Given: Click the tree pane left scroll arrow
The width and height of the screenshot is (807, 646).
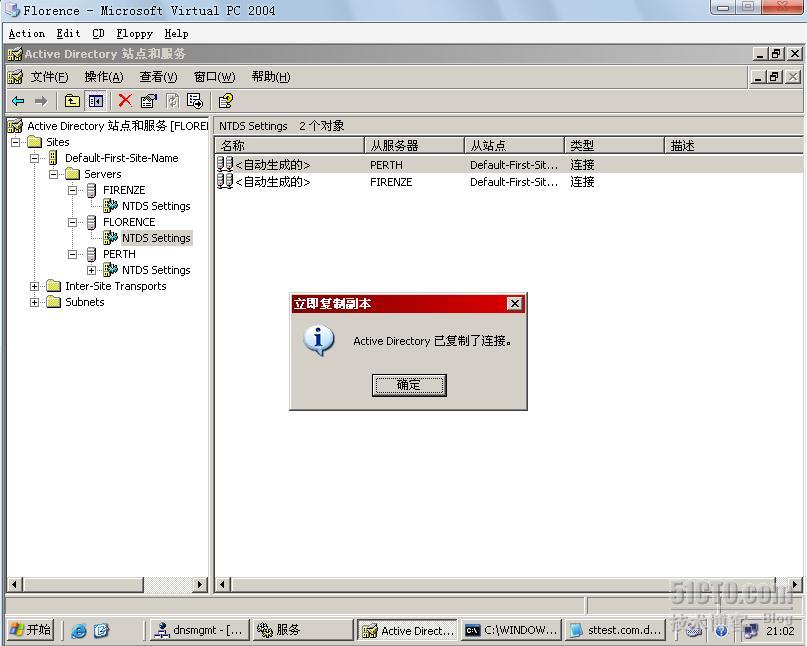Looking at the screenshot, I should [14, 584].
